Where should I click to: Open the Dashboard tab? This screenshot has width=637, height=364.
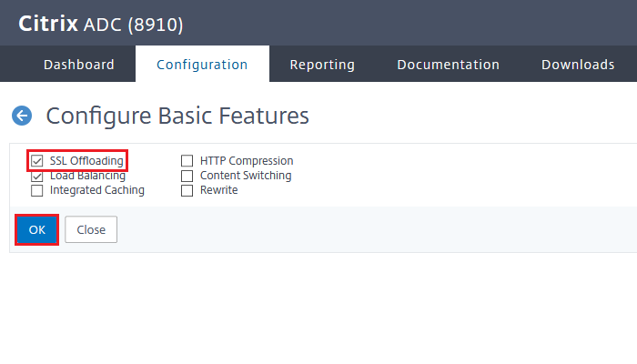pos(79,65)
